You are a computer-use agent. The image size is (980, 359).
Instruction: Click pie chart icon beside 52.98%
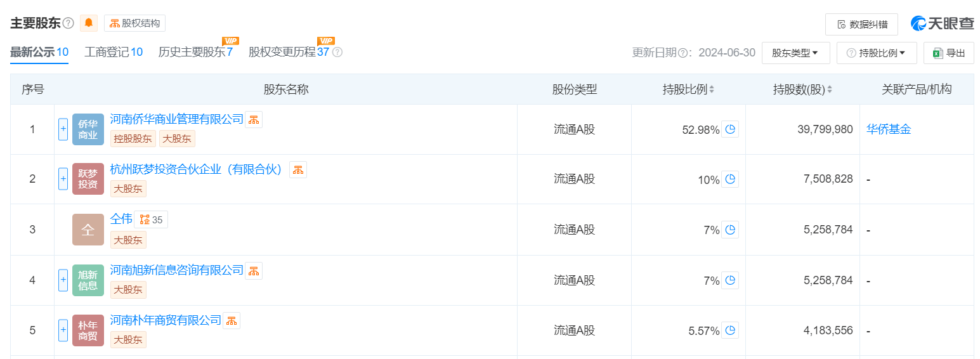point(730,129)
